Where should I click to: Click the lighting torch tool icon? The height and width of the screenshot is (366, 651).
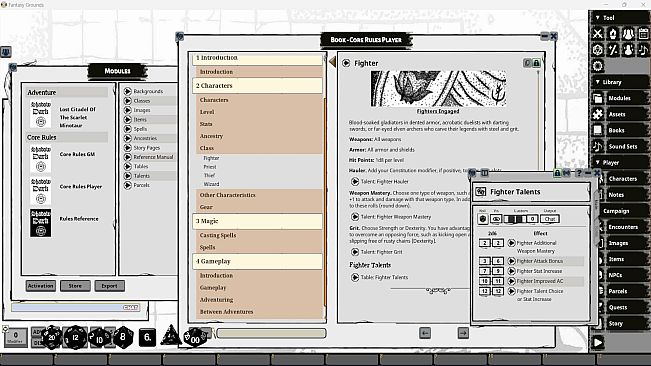(613, 34)
